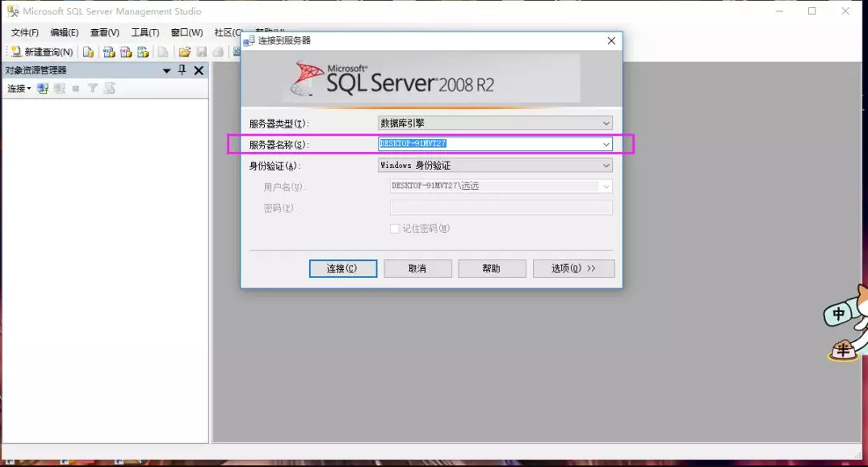This screenshot has height=467, width=868.
Task: Pin the 对象资源管理器 panel with pushpin icon
Action: click(x=182, y=70)
